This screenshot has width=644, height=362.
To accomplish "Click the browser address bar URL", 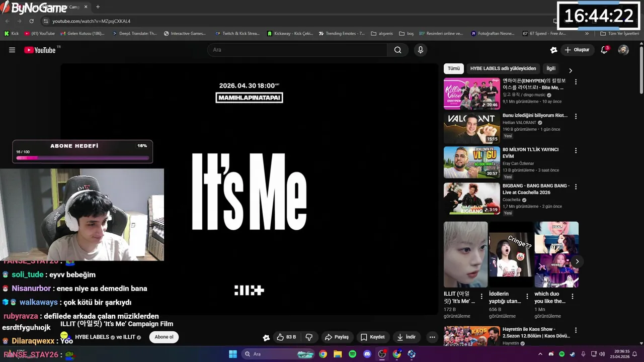I will pyautogui.click(x=91, y=21).
